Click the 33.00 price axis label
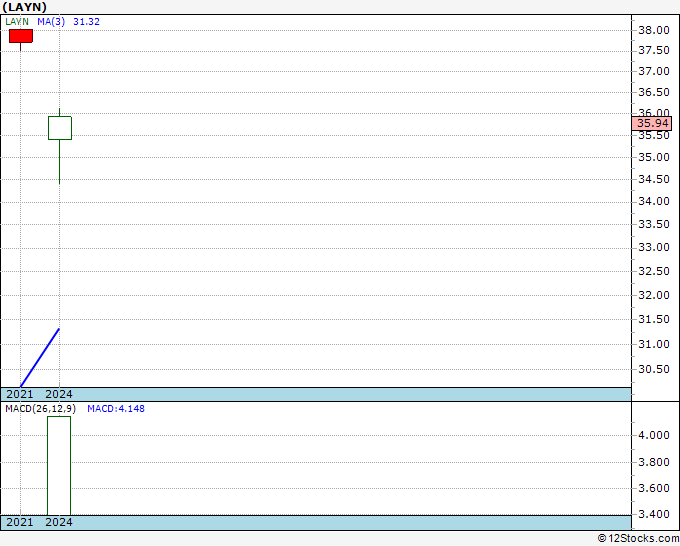The width and height of the screenshot is (680, 546). coord(654,247)
